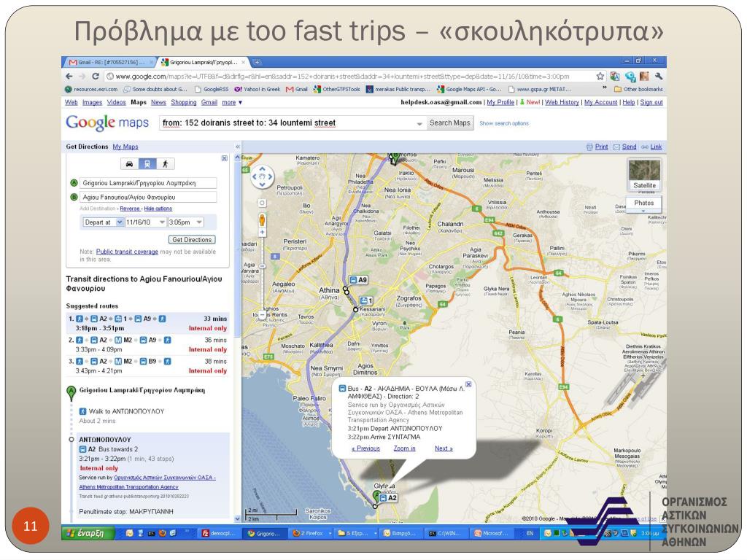Click the tram line 1 marker on map
747x560 pixels.
366,301
